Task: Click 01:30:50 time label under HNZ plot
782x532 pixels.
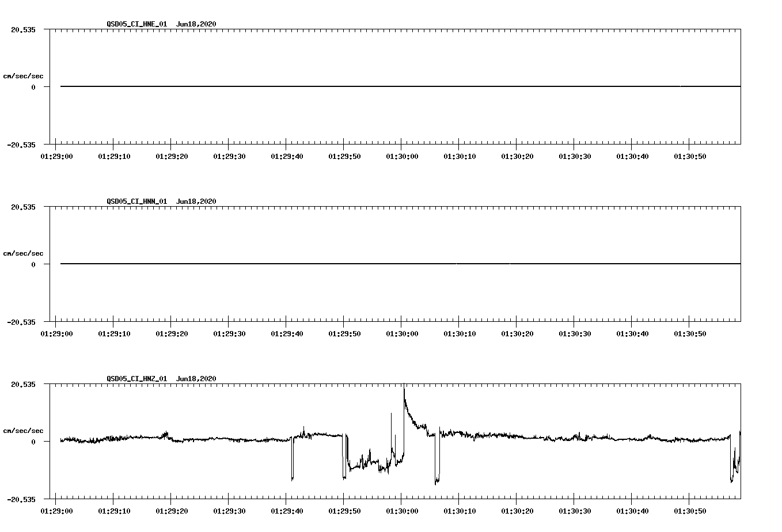Action: pyautogui.click(x=690, y=511)
